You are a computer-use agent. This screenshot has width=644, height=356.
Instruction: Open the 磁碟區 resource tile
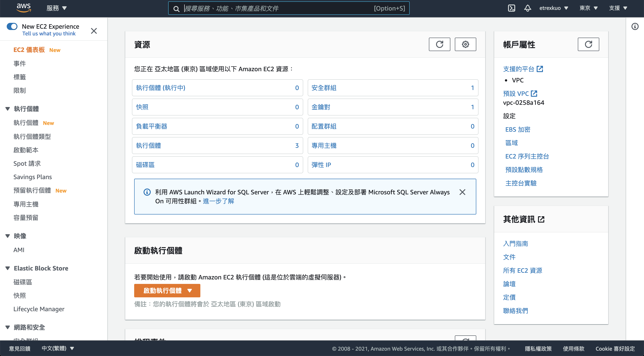click(x=218, y=165)
